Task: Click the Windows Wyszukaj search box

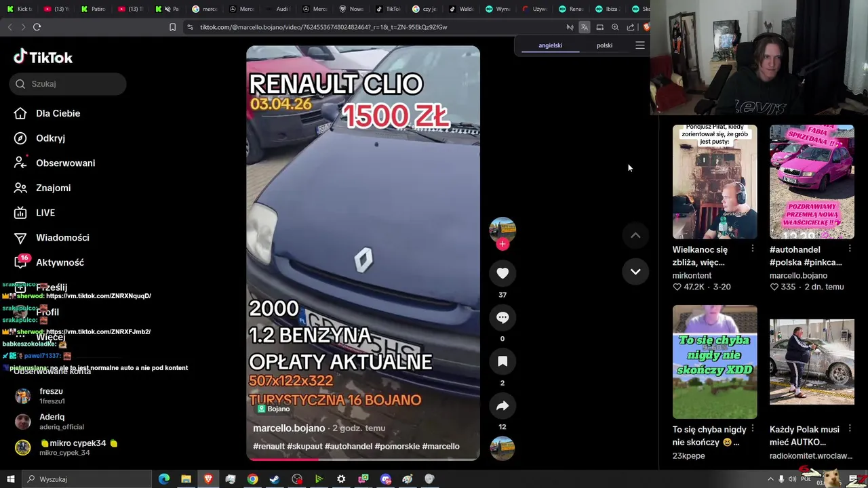Action: pyautogui.click(x=87, y=479)
